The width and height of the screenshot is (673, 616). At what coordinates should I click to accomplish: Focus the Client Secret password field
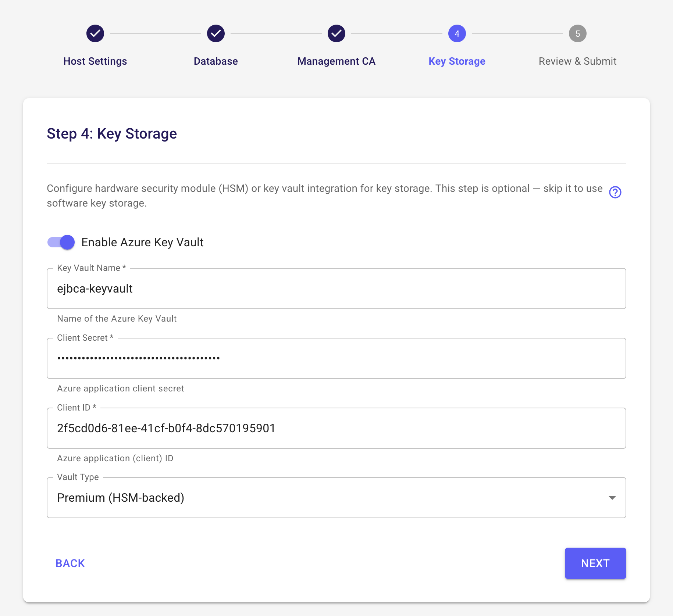click(336, 358)
